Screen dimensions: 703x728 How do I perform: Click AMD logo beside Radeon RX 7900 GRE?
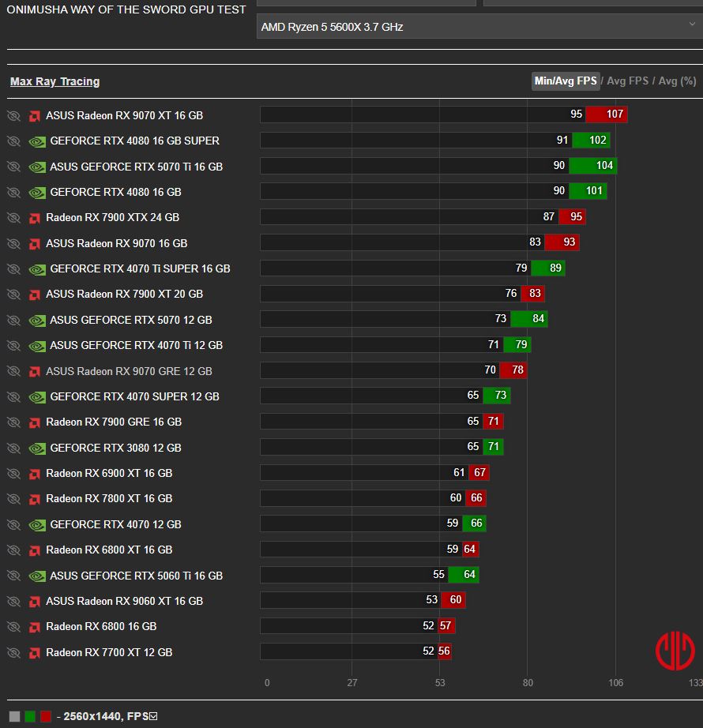click(35, 422)
